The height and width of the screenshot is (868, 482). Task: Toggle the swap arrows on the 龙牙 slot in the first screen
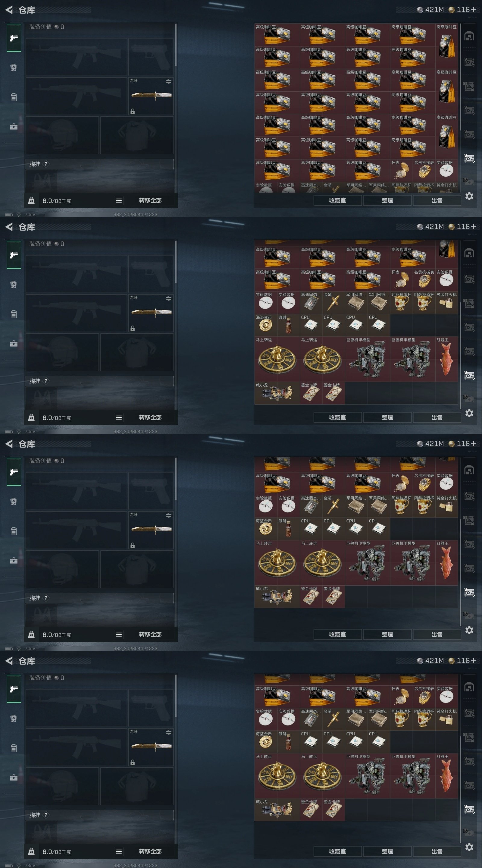pos(168,81)
